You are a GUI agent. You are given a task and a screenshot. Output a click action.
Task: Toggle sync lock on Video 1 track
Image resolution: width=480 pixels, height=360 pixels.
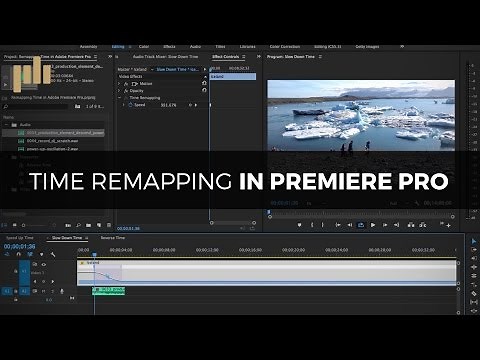[x=35, y=264]
